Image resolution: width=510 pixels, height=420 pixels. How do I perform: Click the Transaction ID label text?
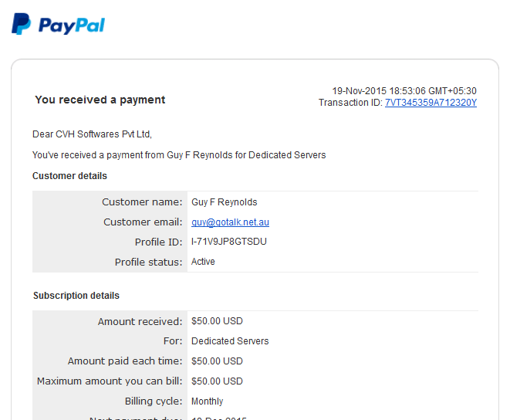tap(350, 103)
